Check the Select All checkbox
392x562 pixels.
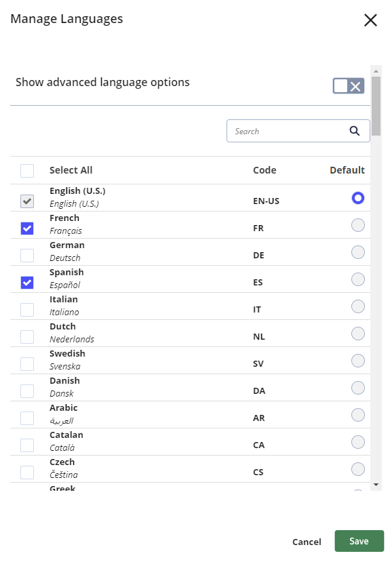[x=27, y=170]
